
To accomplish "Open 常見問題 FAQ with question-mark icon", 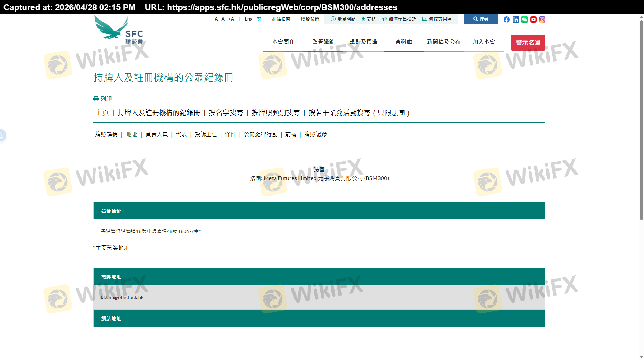I will pyautogui.click(x=343, y=19).
